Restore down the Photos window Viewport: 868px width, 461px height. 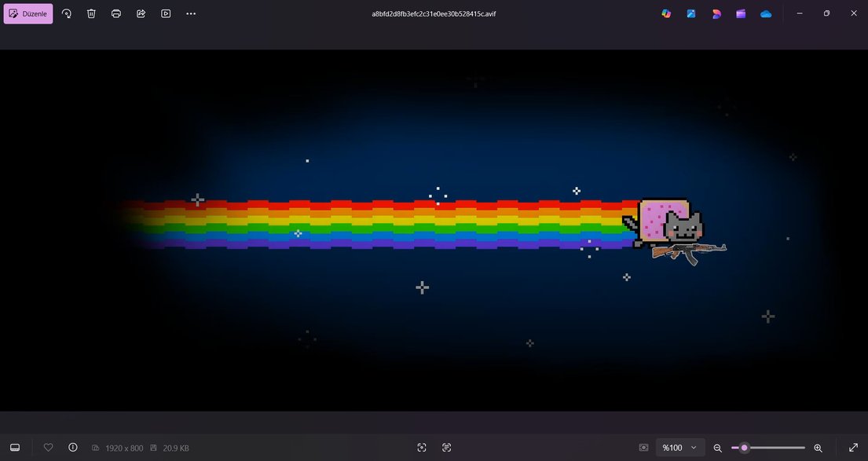coord(826,14)
